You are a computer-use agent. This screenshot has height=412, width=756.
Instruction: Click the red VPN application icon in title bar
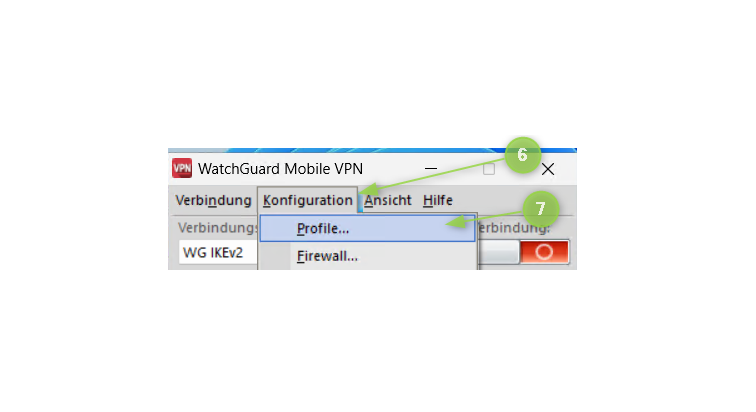182,168
